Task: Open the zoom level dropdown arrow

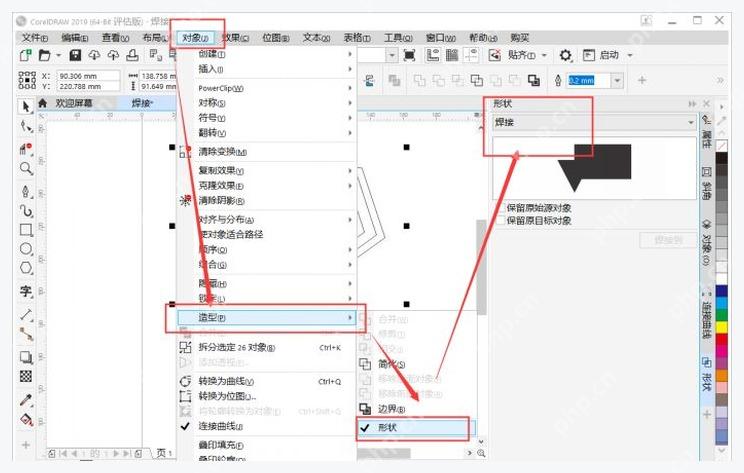Action: pos(391,56)
